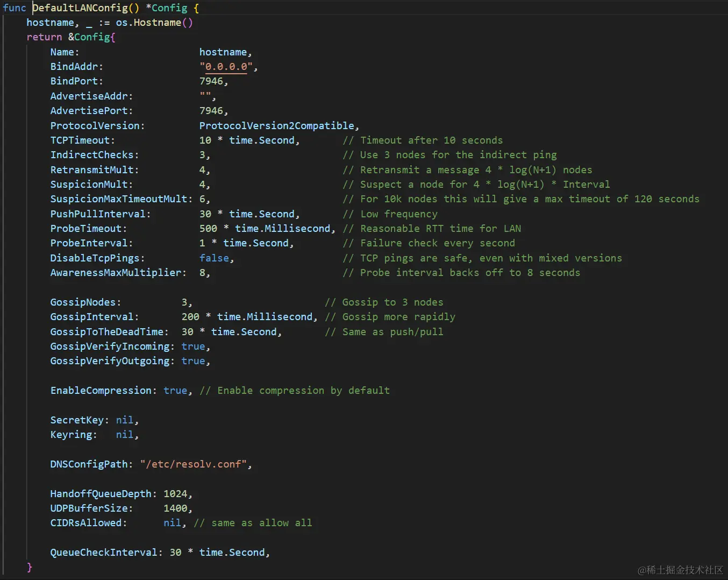Select the "/etc/resolv.conf" string
728x580 pixels.
tap(194, 464)
